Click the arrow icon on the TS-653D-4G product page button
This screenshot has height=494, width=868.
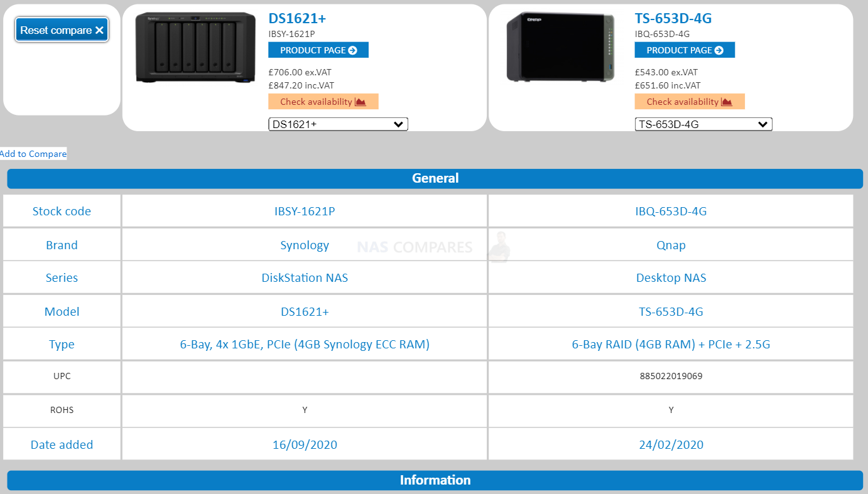(719, 50)
